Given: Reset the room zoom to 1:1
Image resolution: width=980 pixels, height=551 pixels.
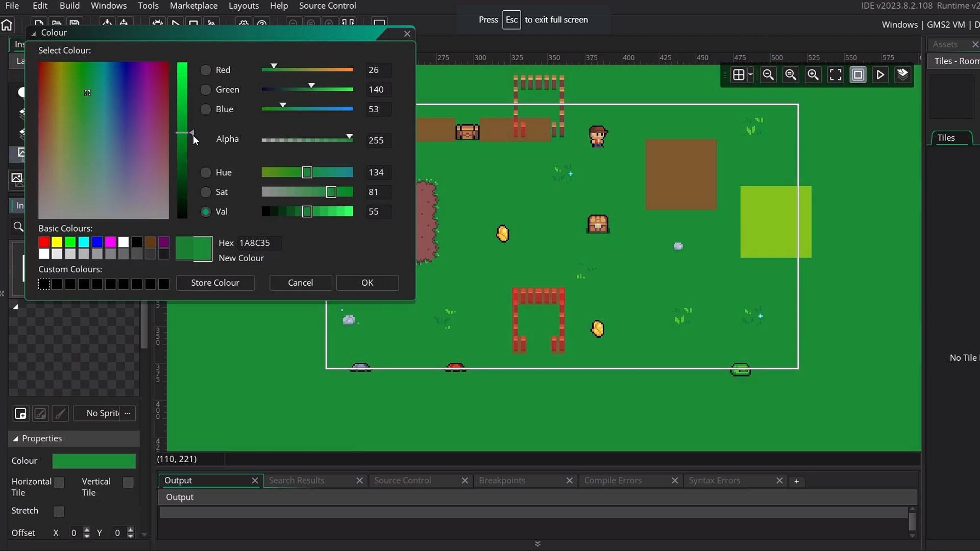Looking at the screenshot, I should point(790,74).
